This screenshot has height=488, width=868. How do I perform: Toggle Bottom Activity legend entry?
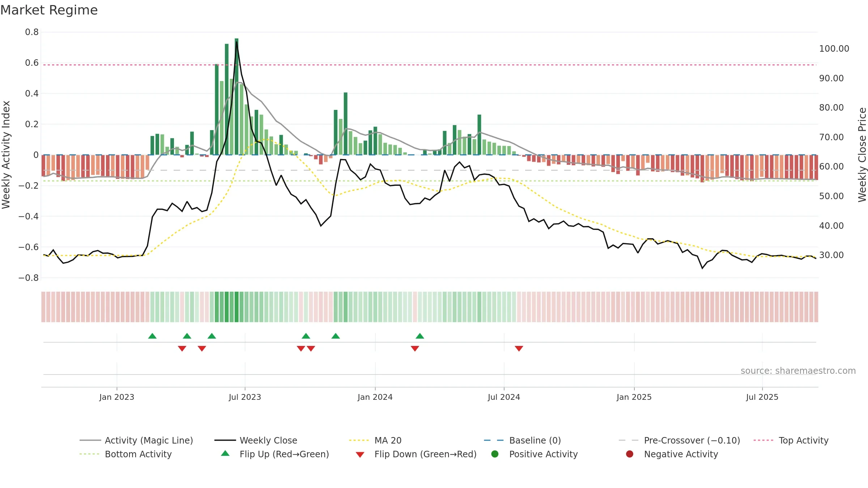(x=125, y=454)
